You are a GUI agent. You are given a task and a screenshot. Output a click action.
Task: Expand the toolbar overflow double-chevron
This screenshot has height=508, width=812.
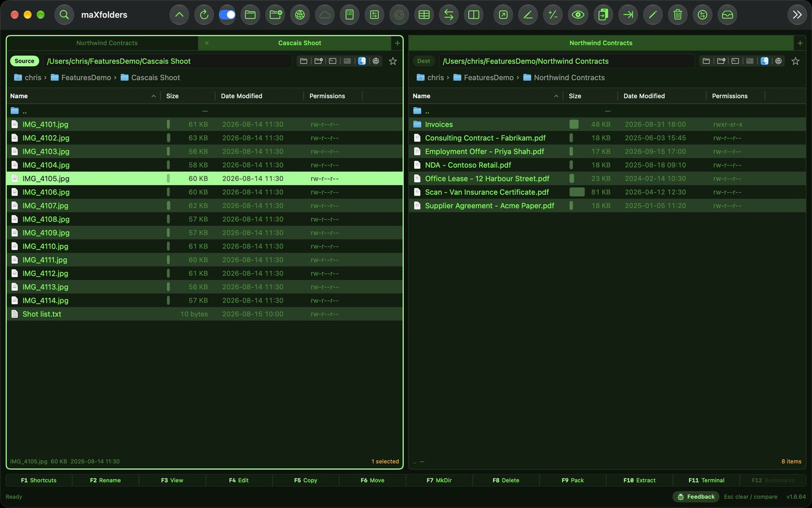(797, 15)
